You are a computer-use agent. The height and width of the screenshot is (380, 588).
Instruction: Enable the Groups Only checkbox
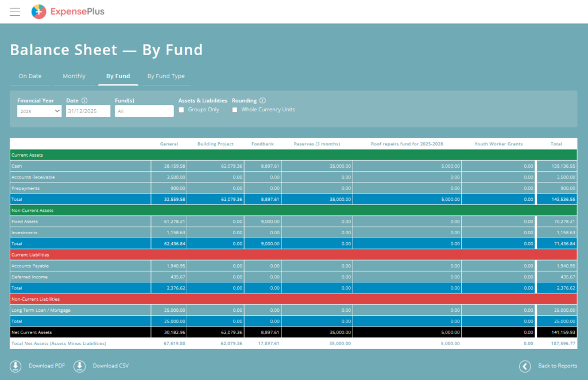pos(181,110)
